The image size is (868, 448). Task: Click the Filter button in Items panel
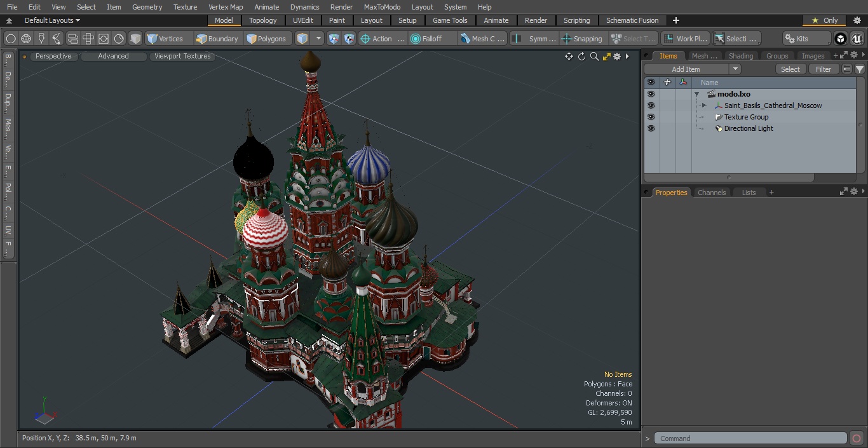point(824,69)
